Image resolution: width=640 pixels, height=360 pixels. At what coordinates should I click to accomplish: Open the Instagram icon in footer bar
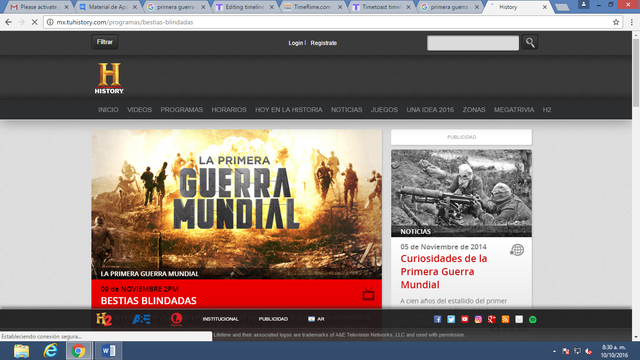click(x=478, y=319)
